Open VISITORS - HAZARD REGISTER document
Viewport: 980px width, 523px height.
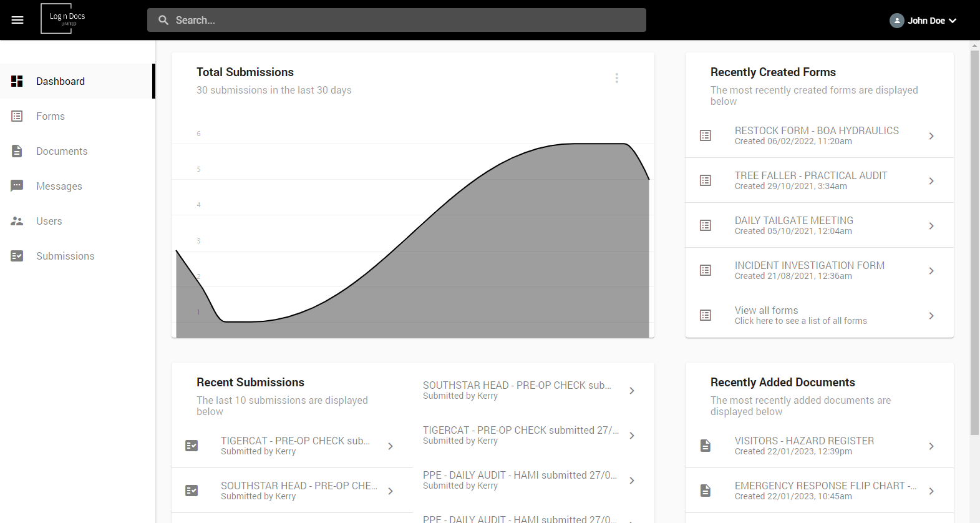point(820,446)
